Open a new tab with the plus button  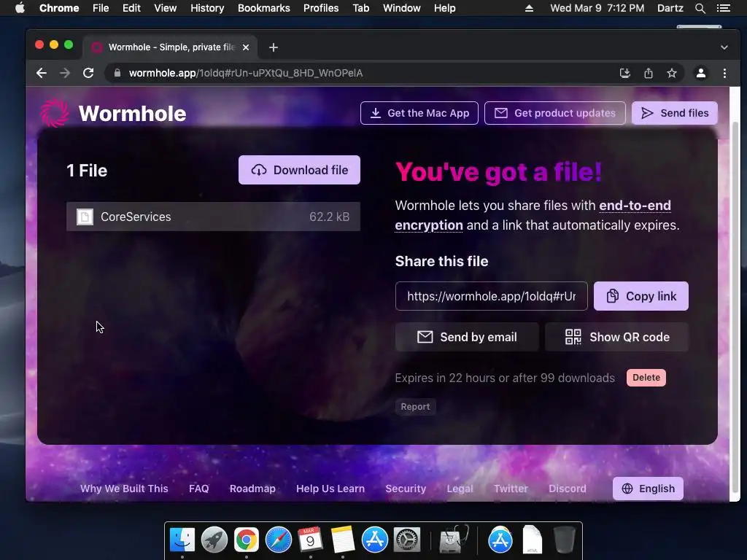[x=273, y=47]
